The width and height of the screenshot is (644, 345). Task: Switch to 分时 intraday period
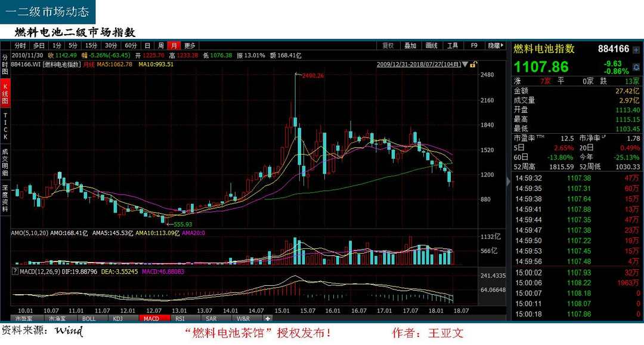tap(20, 45)
